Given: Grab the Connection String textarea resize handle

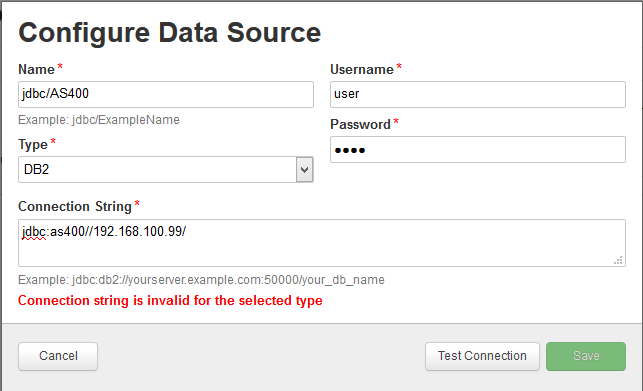Looking at the screenshot, I should (618, 260).
